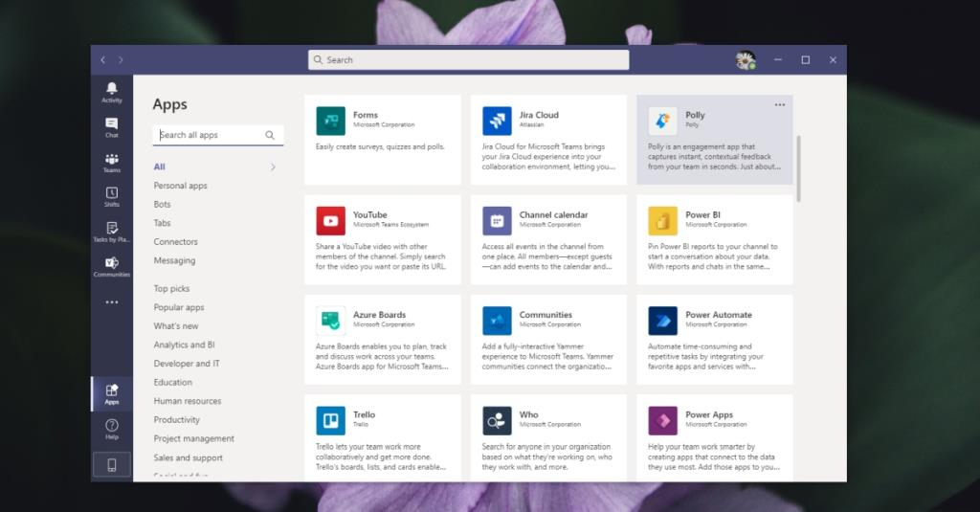Open Polly card more options ellipsis
The height and width of the screenshot is (512, 980).
[779, 104]
